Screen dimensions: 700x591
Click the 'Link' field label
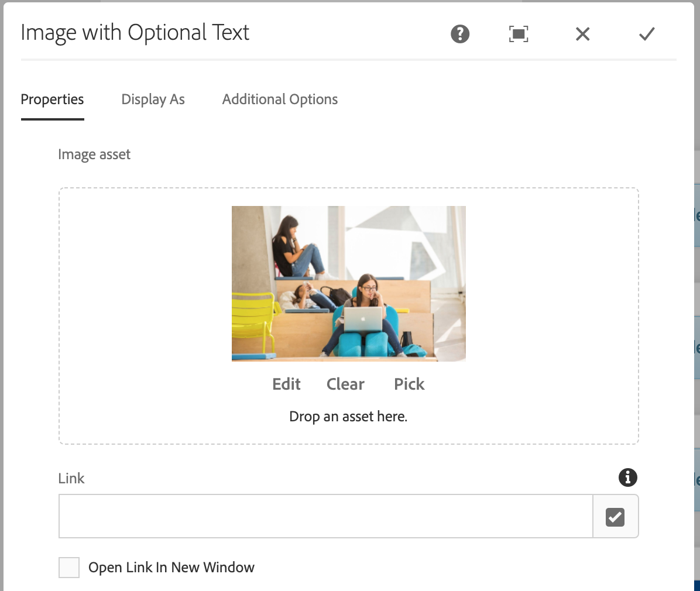coord(71,479)
